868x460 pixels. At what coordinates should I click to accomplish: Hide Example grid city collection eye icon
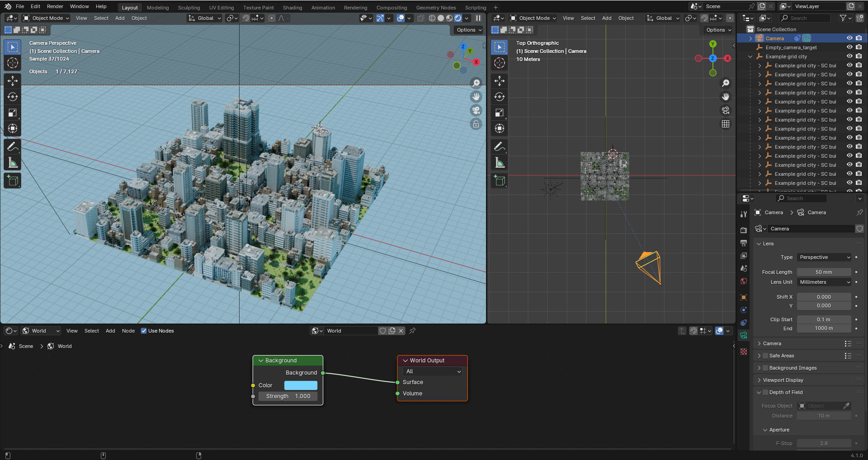pyautogui.click(x=849, y=56)
